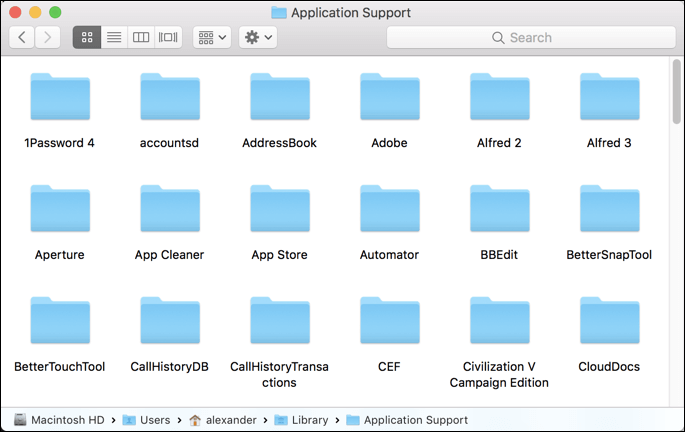Select the Aperture folder icon
685x432 pixels.
(60, 208)
